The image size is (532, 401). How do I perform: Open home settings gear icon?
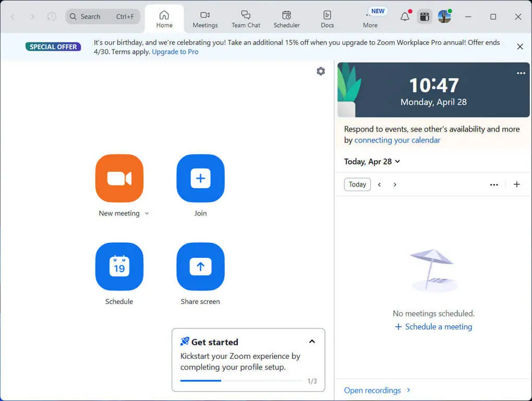(321, 72)
